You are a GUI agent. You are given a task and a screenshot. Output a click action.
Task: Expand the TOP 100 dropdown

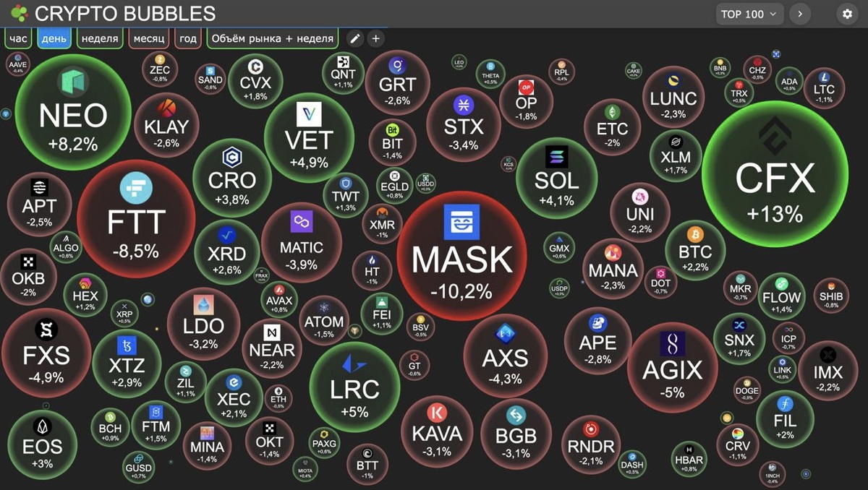coord(751,14)
